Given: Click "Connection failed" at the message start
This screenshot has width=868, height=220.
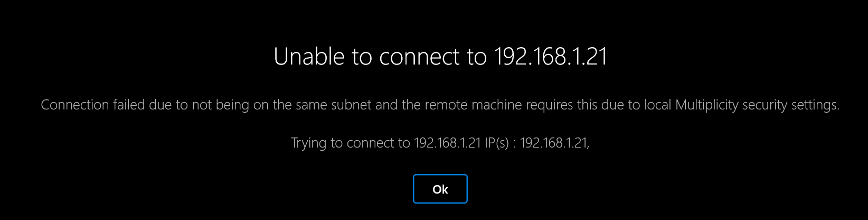Looking at the screenshot, I should (92, 105).
